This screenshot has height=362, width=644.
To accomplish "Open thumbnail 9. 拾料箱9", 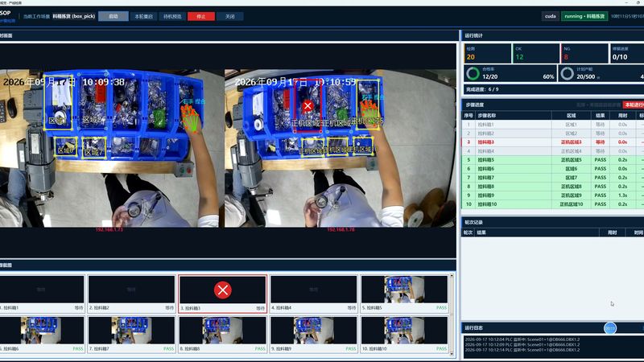I will [313, 334].
